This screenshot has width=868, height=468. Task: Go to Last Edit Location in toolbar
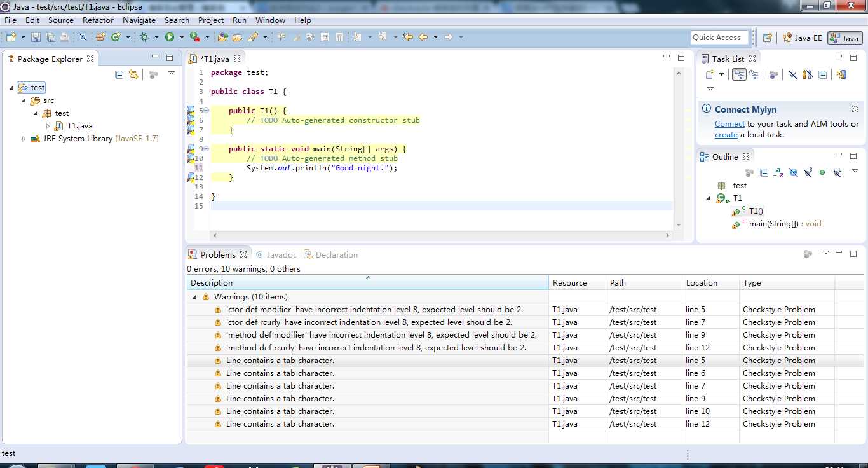tap(408, 38)
